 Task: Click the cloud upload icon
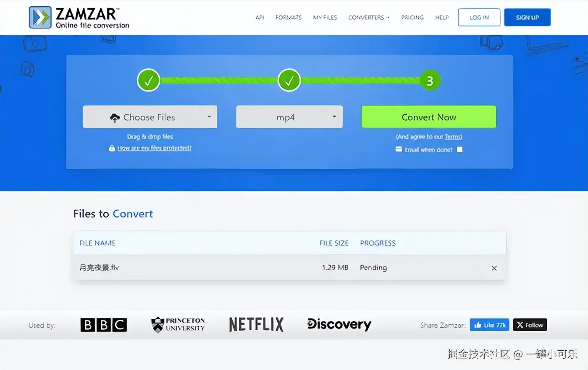click(x=115, y=118)
